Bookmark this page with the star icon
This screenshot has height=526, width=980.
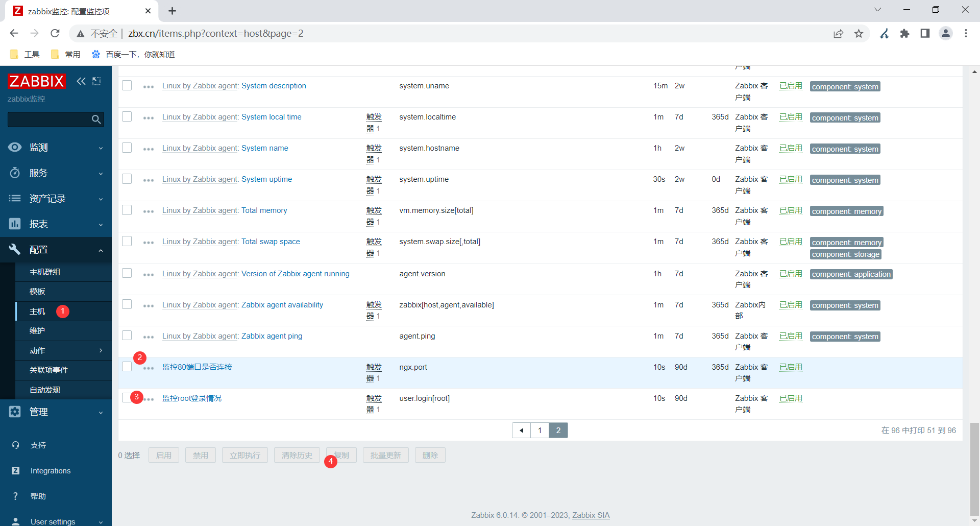click(859, 33)
